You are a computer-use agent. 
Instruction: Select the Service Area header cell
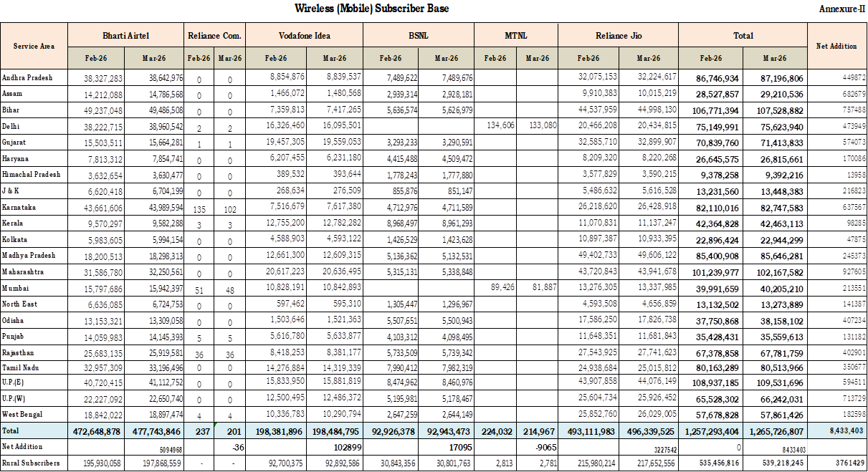click(x=34, y=46)
